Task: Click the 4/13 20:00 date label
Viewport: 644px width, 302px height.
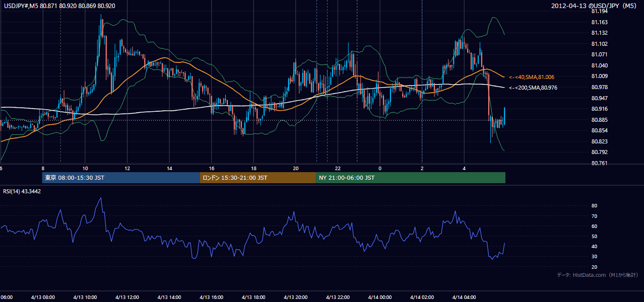Action: click(296, 297)
